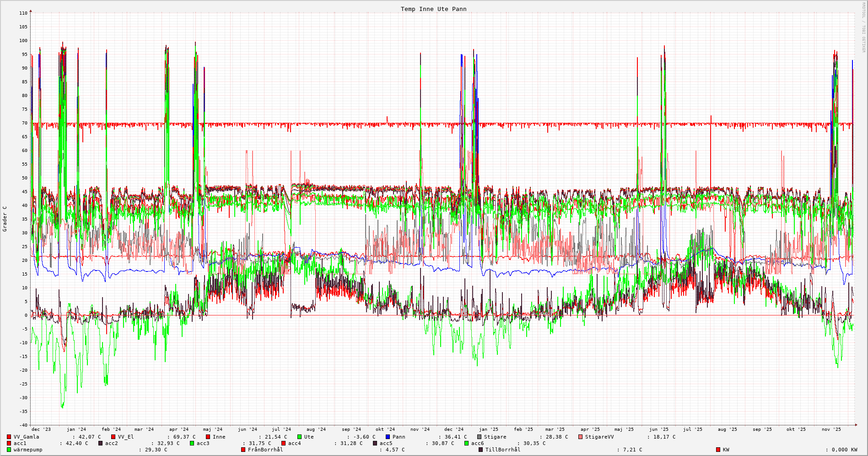Click the 'dec '23' x-axis label

(41, 429)
